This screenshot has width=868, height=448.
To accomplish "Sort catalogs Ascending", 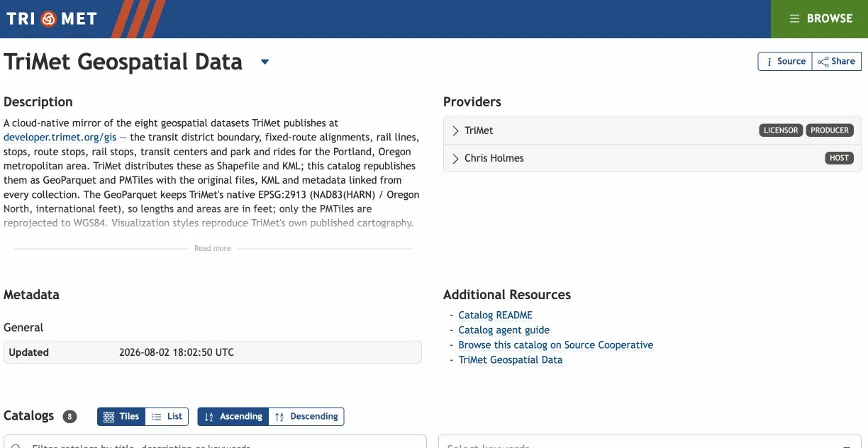I will point(233,417).
